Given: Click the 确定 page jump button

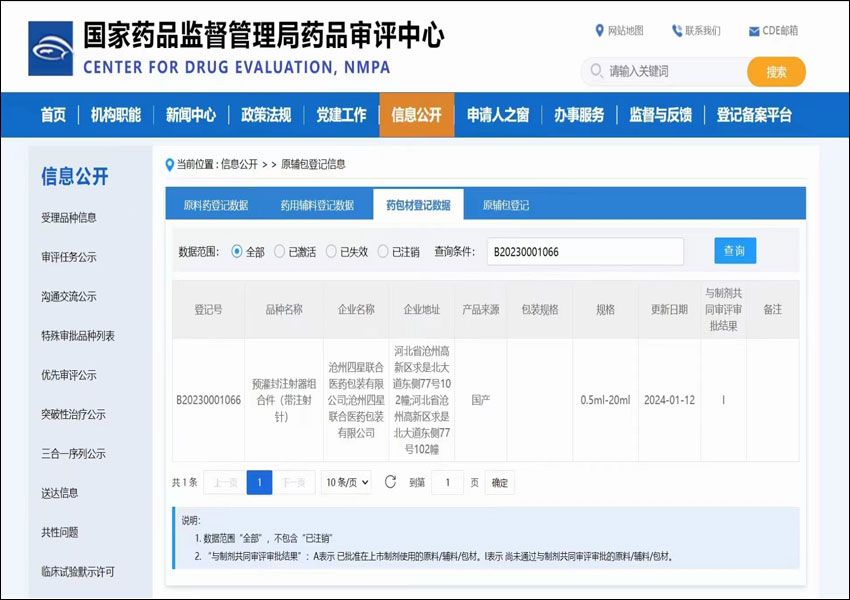Looking at the screenshot, I should pyautogui.click(x=500, y=483).
